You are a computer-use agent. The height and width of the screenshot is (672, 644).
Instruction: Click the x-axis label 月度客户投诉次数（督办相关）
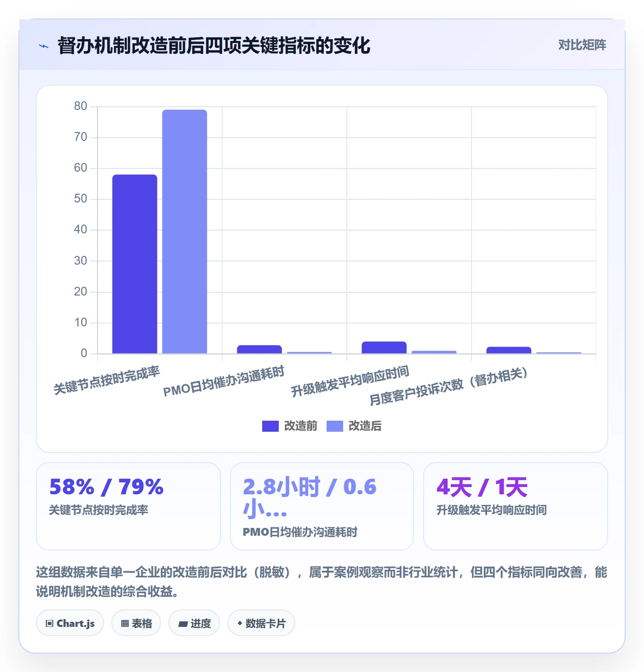(x=449, y=386)
